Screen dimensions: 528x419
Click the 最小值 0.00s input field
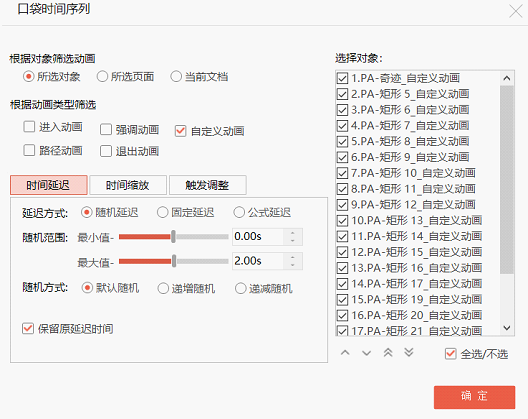point(258,236)
